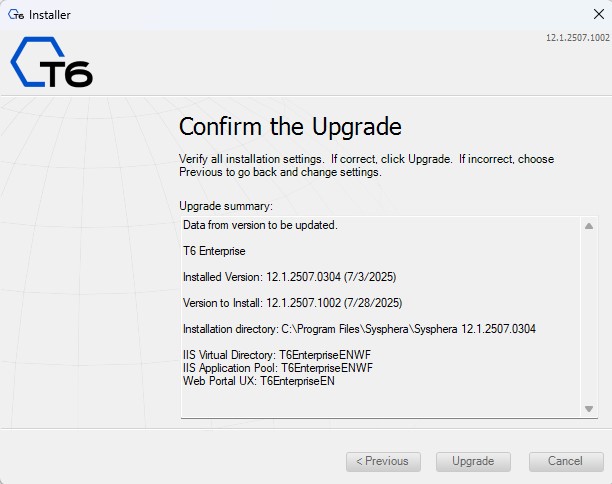Click the 'IIS Application Pool: T6EnterpriseENWF' line
The image size is (612, 484).
click(x=278, y=368)
